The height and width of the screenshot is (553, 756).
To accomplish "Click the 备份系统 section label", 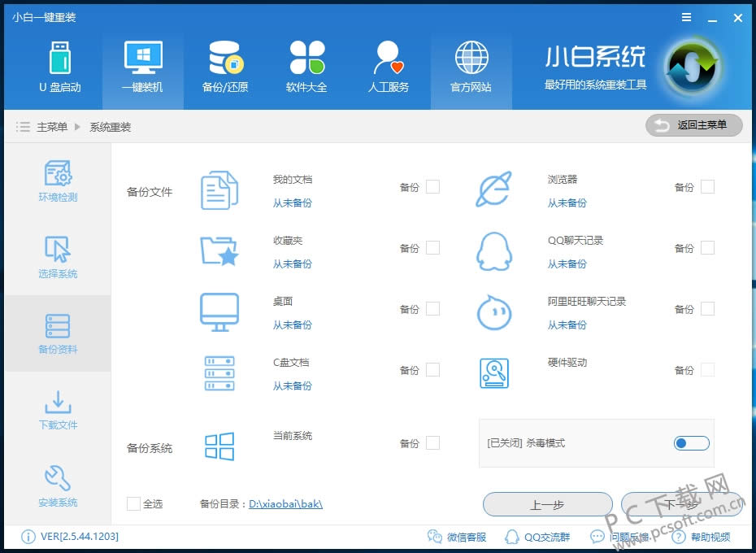I will [x=150, y=448].
